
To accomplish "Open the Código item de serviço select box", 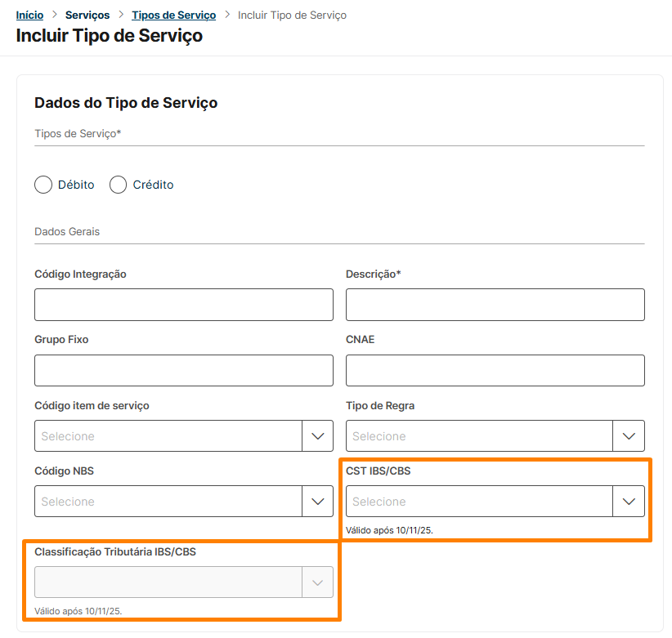I will click(x=168, y=436).
